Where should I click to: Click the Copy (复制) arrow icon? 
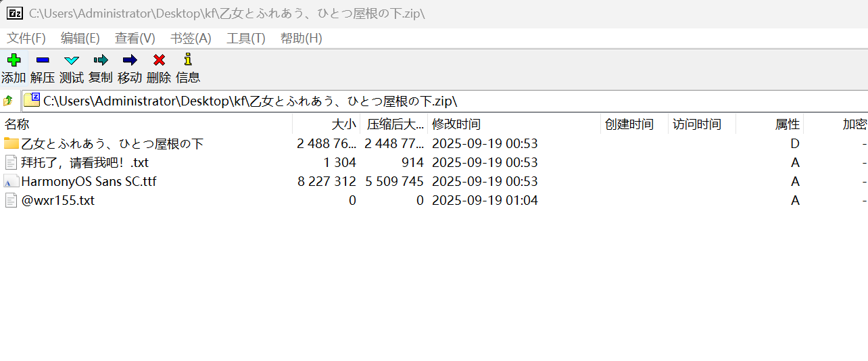click(101, 61)
